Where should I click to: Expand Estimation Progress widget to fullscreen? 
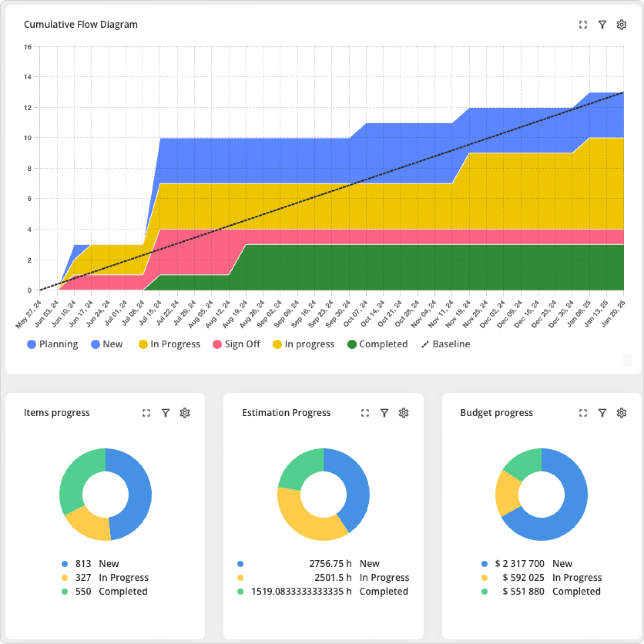point(365,413)
